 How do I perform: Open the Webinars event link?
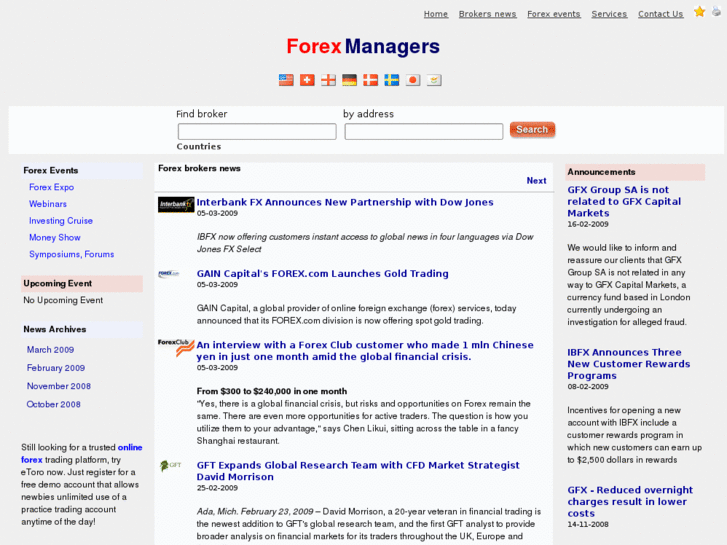click(x=48, y=204)
